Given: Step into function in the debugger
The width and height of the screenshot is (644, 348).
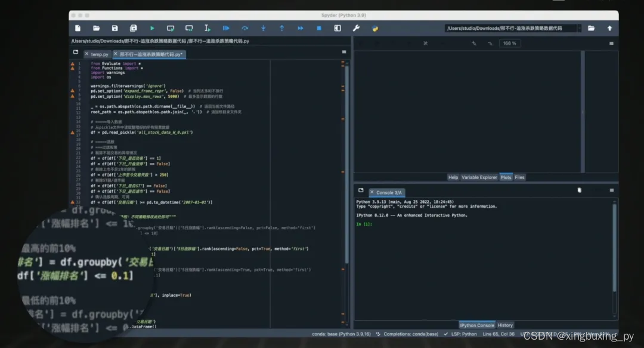Looking at the screenshot, I should 264,28.
